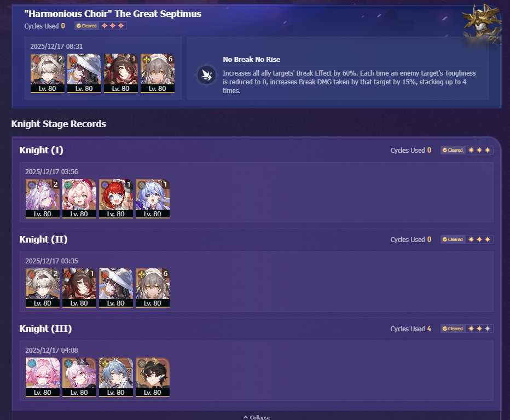This screenshot has width=510, height=420.
Task: Select first character portrait in Harmonious Choir team
Action: click(48, 73)
